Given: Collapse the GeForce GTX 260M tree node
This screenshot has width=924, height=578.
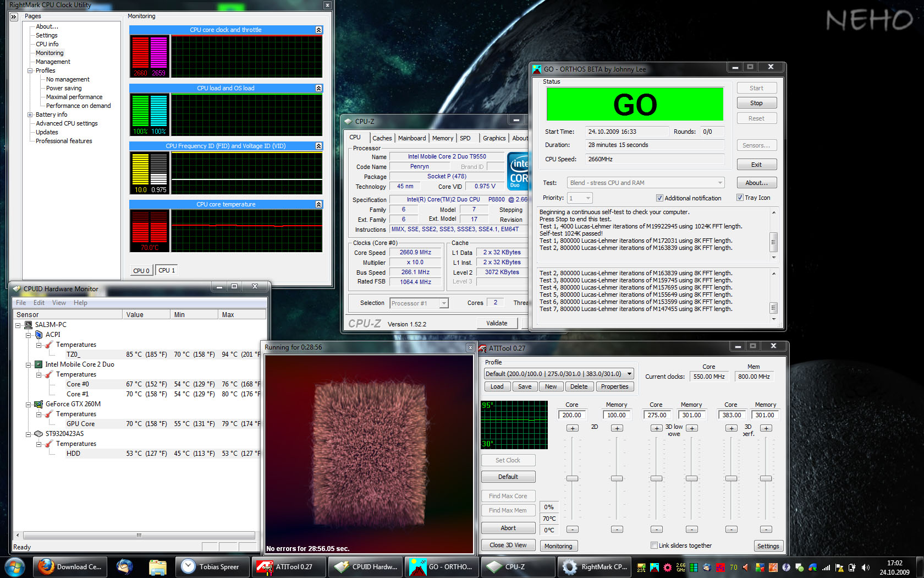Looking at the screenshot, I should (x=28, y=404).
